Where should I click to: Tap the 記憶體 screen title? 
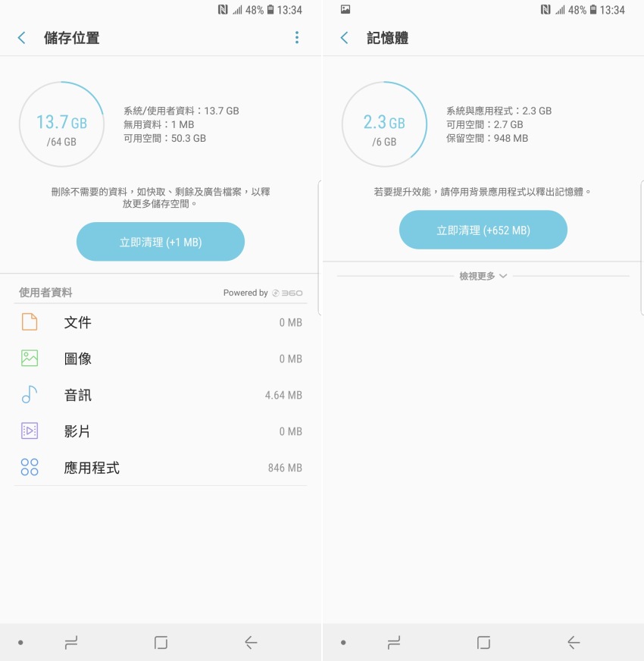click(x=387, y=38)
